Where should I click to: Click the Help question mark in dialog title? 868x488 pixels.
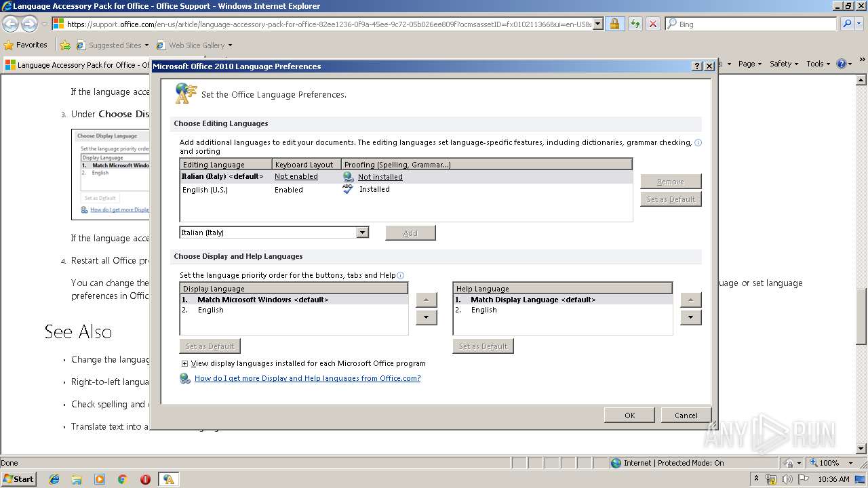[x=697, y=66]
